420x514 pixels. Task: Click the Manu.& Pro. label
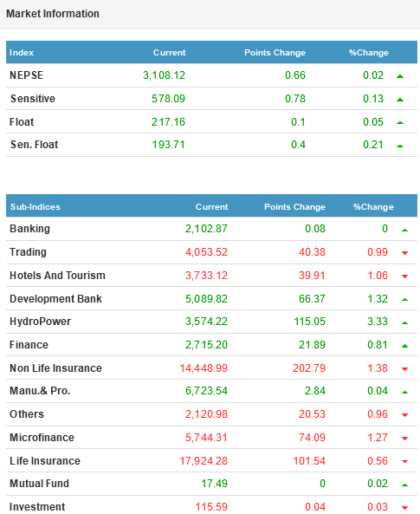(40, 391)
